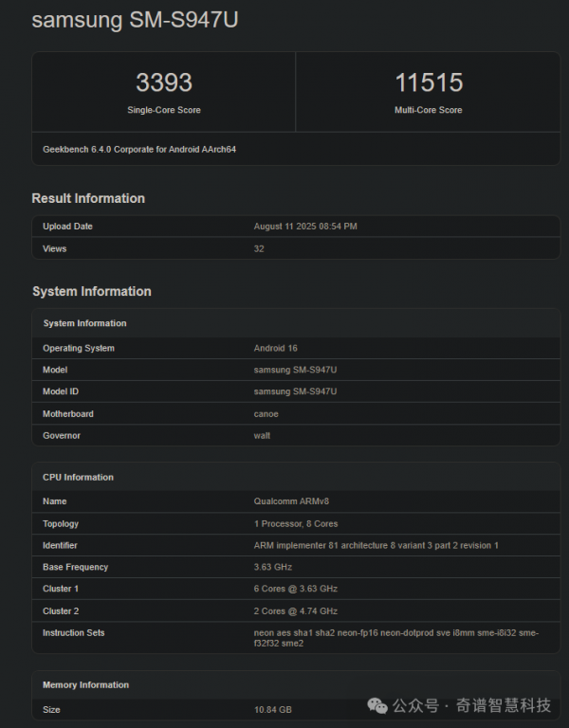
Task: Click the memory Size label
Action: (51, 710)
